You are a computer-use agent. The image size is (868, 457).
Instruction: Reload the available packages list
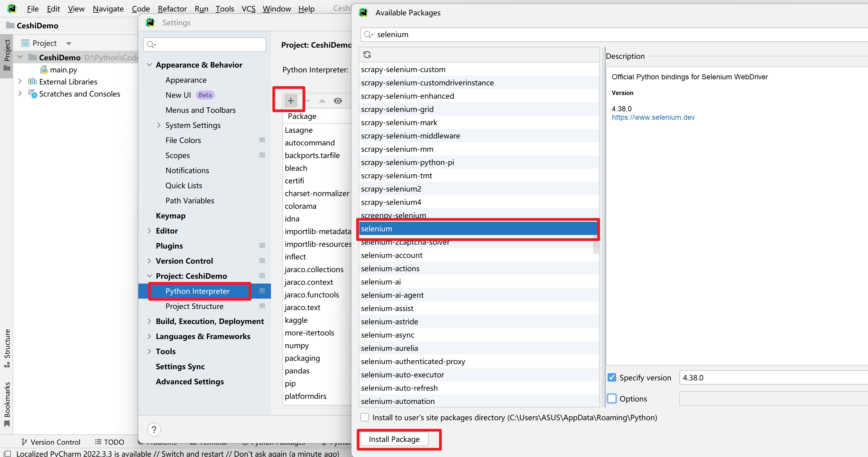(367, 54)
